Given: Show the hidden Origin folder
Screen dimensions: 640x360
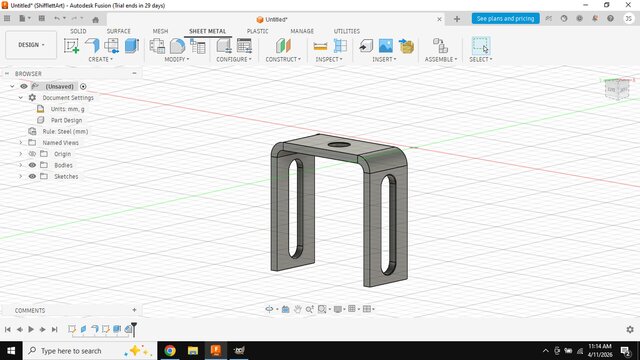Looking at the screenshot, I should 32,154.
